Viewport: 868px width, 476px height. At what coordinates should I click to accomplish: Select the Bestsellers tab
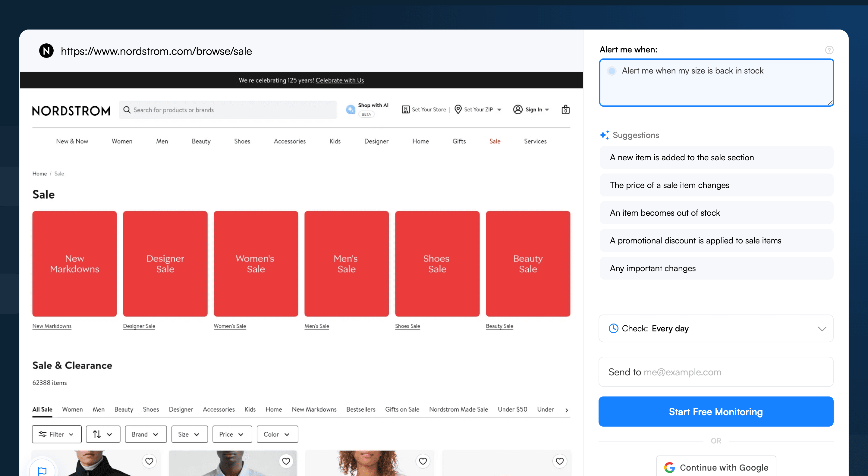[360, 409]
